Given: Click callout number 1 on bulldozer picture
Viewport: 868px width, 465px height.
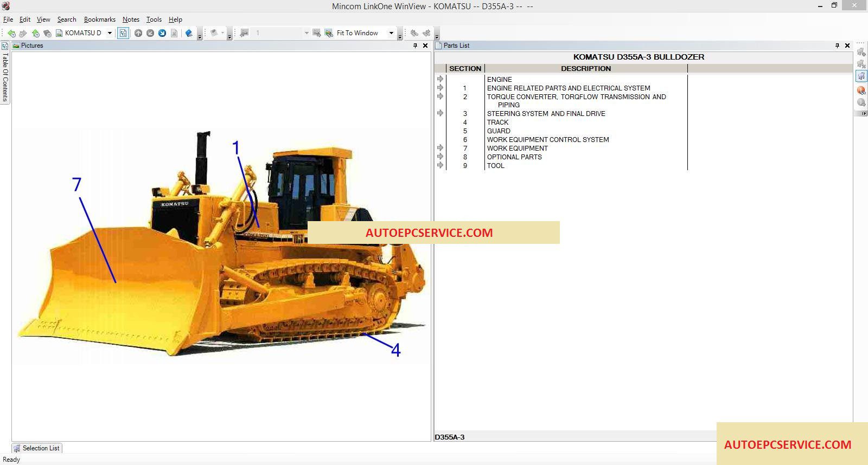Looking at the screenshot, I should point(236,148).
